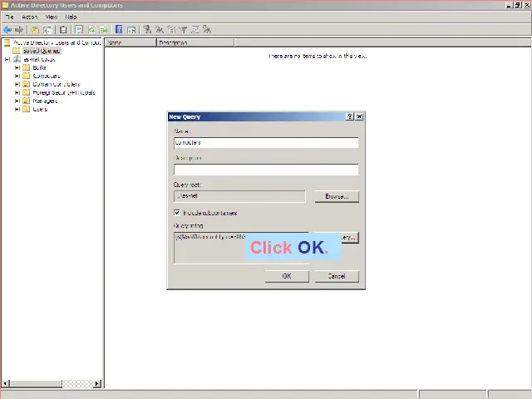Click the help button in New Query title bar
532x399 pixels.
click(x=350, y=117)
